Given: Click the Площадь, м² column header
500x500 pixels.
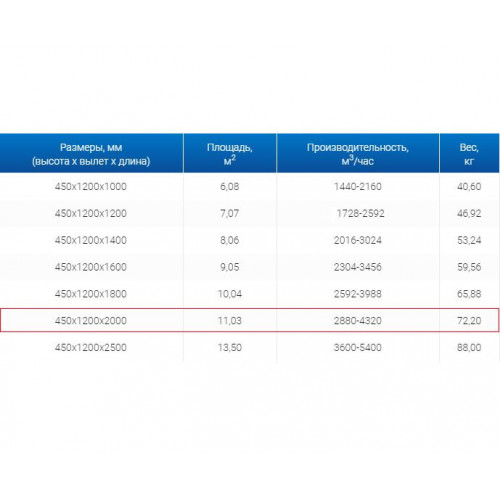Looking at the screenshot, I should [230, 153].
